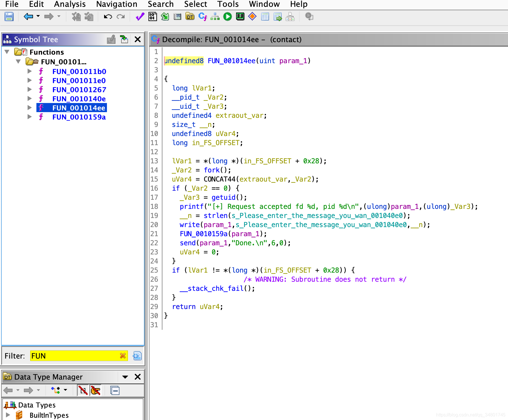Image resolution: width=508 pixels, height=420 pixels.
Task: Expand the FUN_001014ee function node
Action: pos(30,108)
